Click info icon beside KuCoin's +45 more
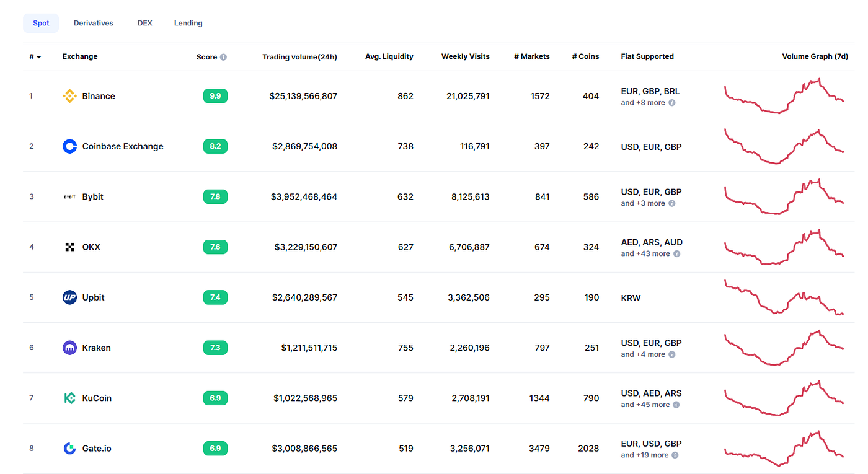 676,405
